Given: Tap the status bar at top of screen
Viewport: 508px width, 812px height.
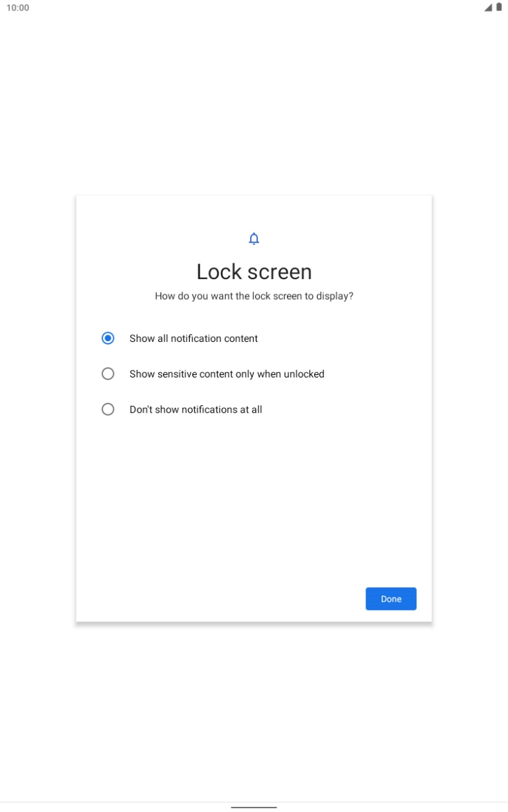Looking at the screenshot, I should pos(254,8).
